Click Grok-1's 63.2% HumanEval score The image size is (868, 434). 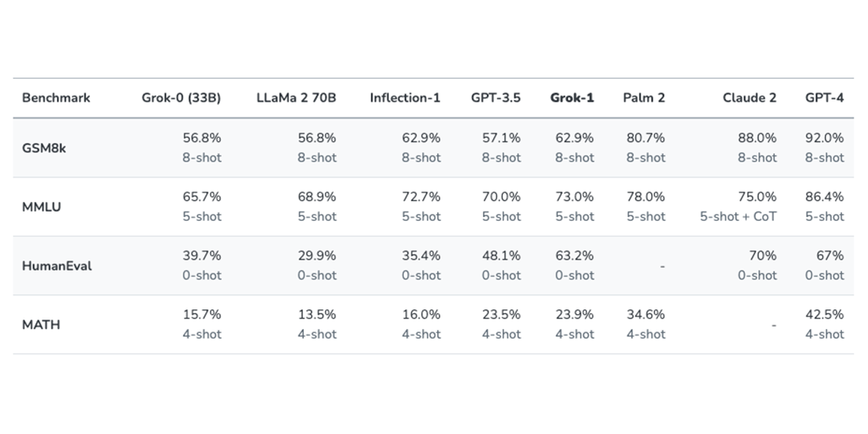point(574,256)
